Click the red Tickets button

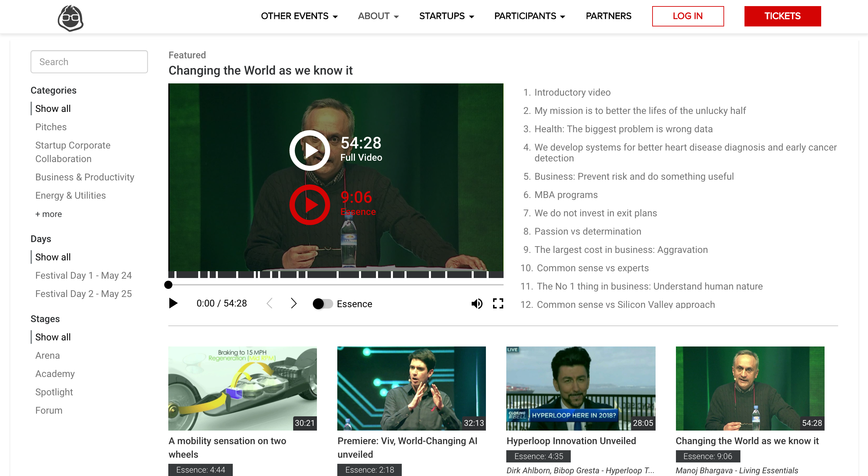click(782, 16)
